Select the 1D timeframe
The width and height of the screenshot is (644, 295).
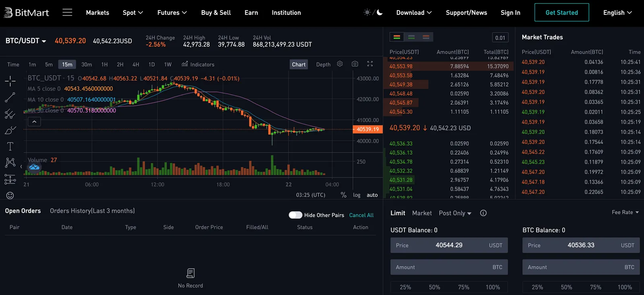(x=152, y=64)
